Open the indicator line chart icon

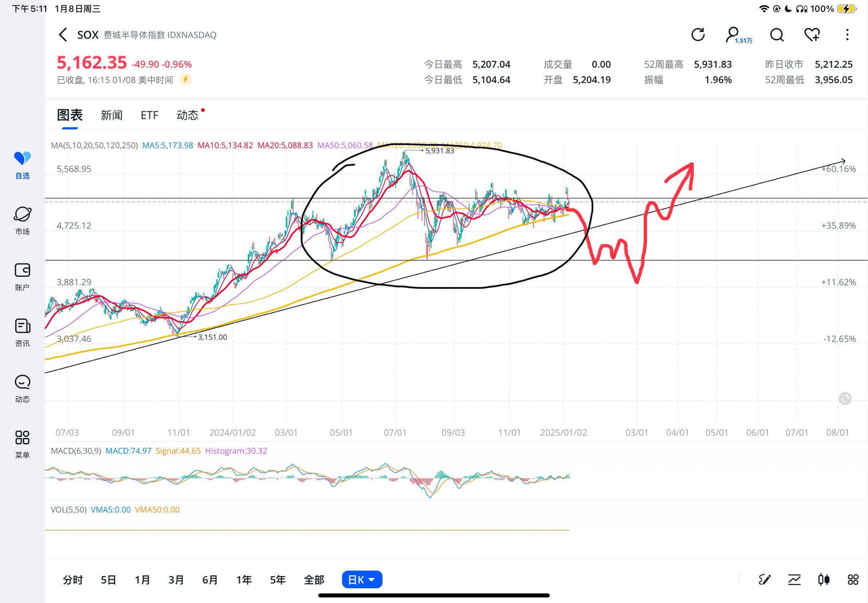click(x=794, y=579)
